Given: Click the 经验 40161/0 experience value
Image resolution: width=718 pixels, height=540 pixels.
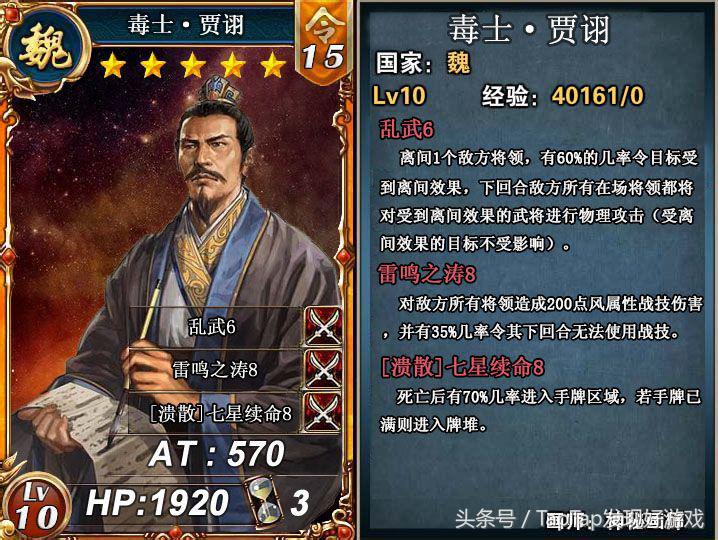Looking at the screenshot, I should (x=563, y=96).
